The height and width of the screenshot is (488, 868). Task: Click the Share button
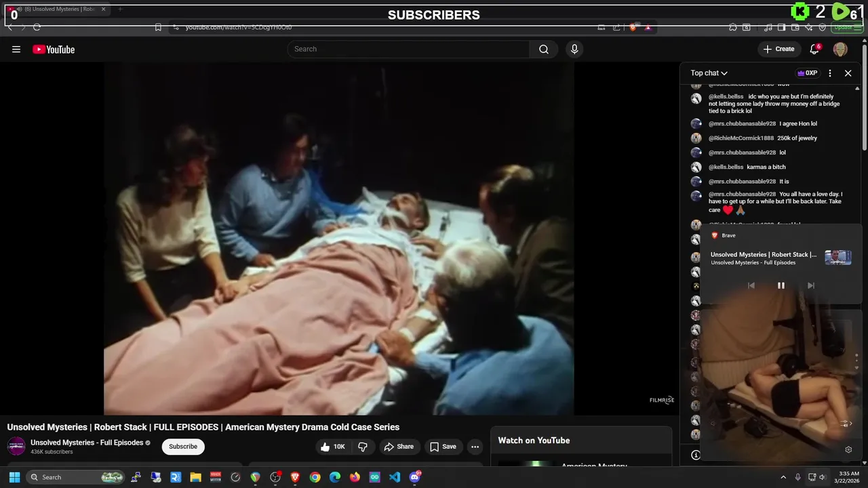tap(399, 447)
